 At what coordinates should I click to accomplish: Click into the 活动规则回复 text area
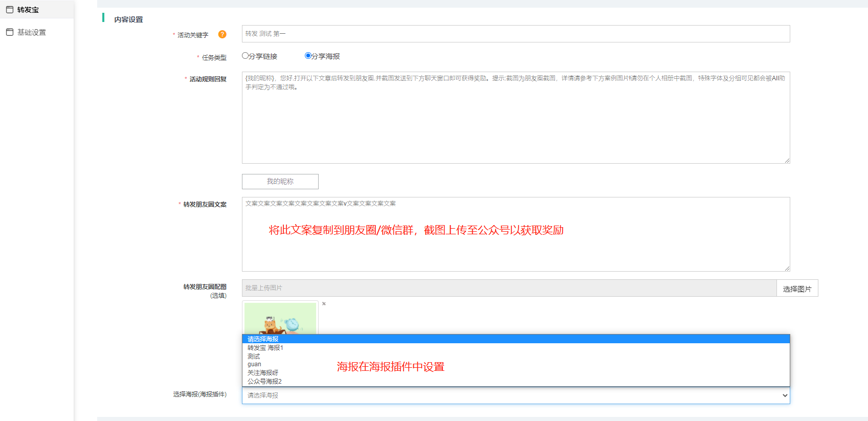[x=516, y=123]
